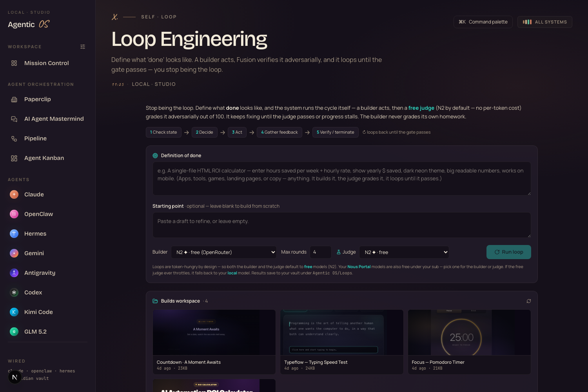Screen dimensions: 588x392
Task: Focus the Definition of done text area
Action: (x=342, y=179)
